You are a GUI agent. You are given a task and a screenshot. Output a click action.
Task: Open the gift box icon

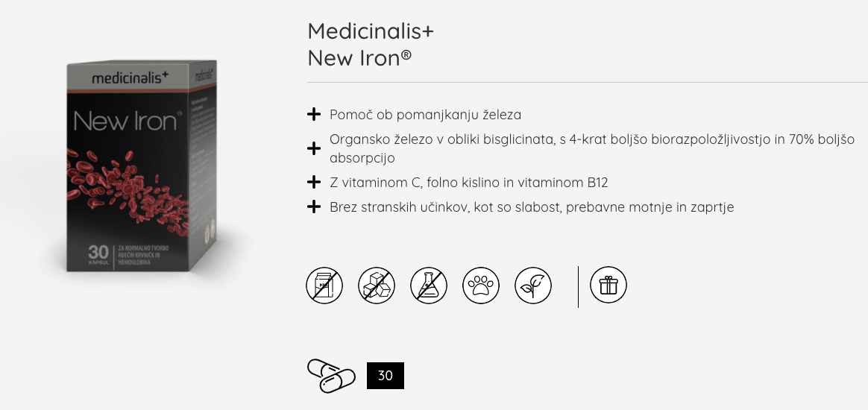pos(608,285)
